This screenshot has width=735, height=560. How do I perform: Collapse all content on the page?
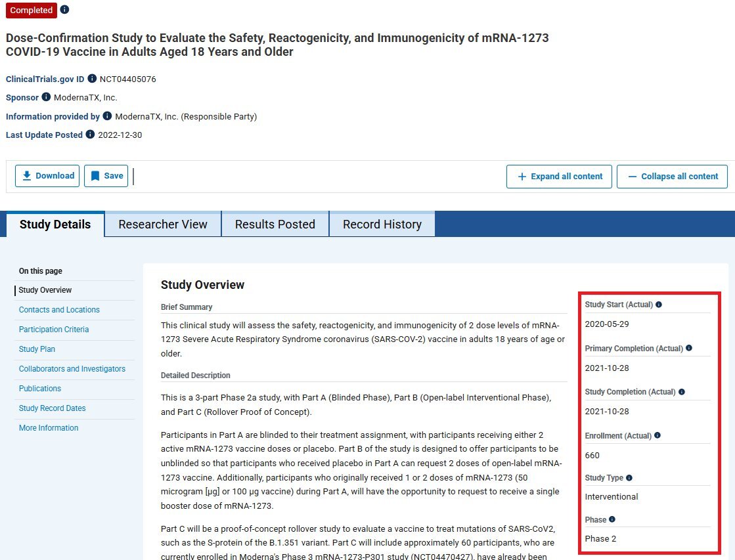point(672,176)
